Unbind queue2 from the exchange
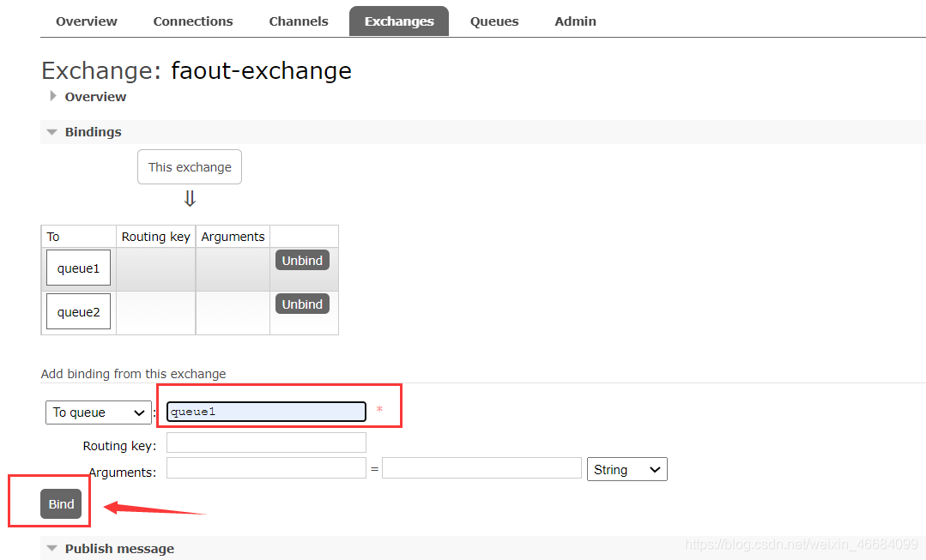 [302, 304]
